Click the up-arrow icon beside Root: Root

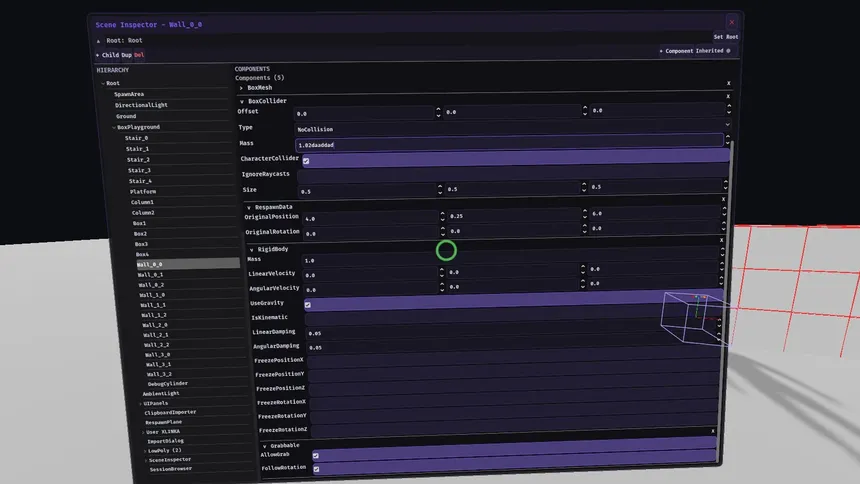99,40
